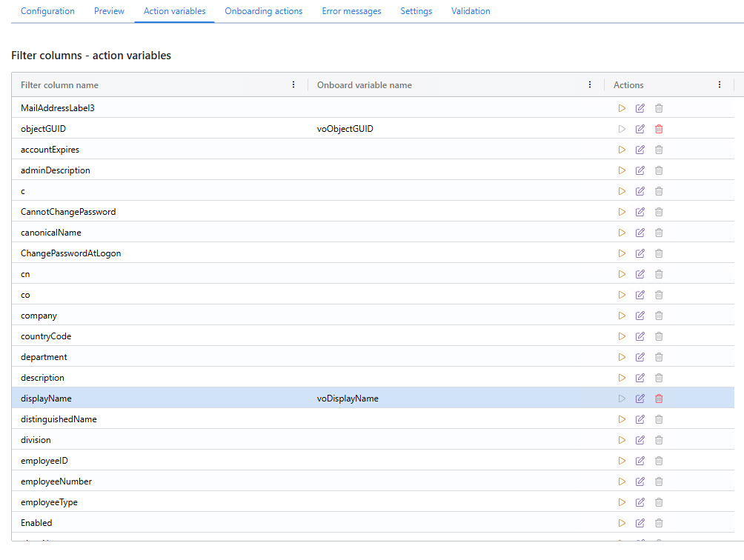Switch to the Error messages tab
Screen dimensions: 744x560
(x=351, y=11)
